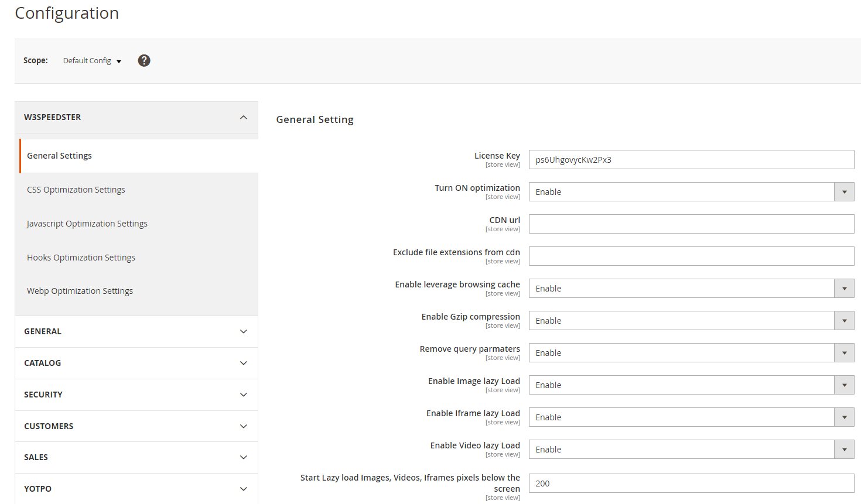
Task: Click the lazy load pixels field
Action: [691, 484]
